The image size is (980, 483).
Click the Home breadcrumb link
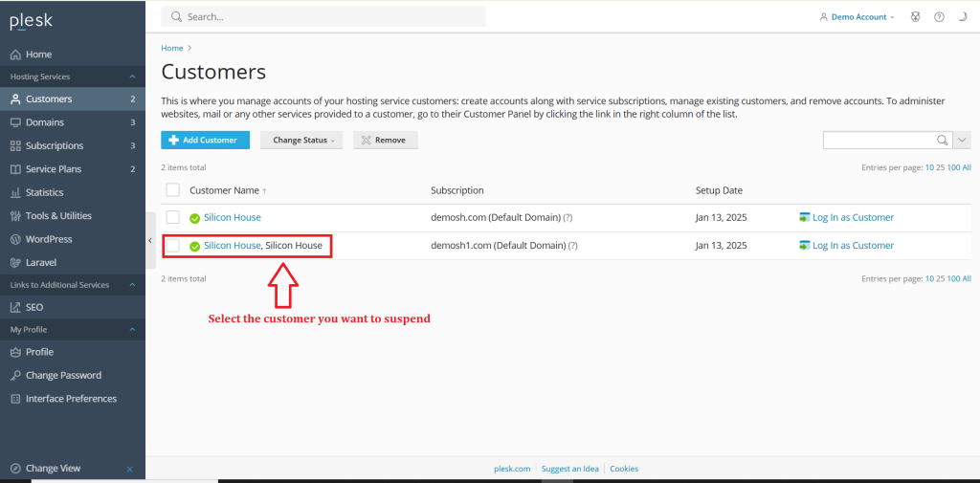172,48
